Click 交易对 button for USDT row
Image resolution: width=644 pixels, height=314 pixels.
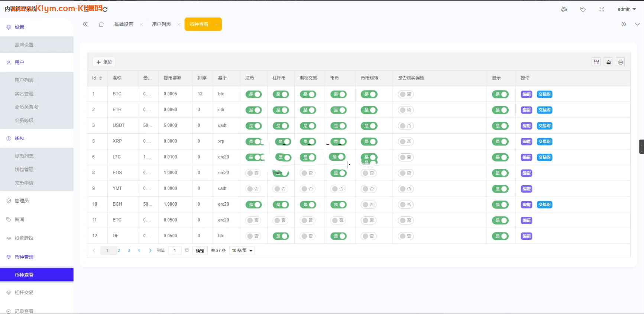click(544, 126)
